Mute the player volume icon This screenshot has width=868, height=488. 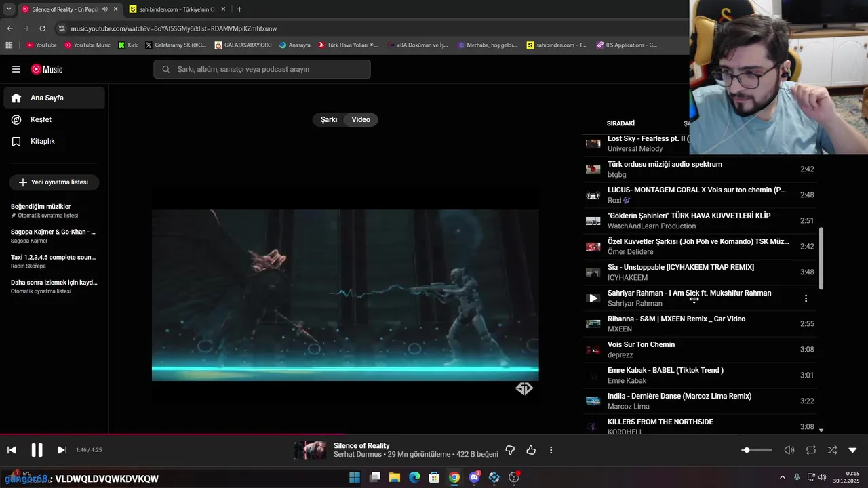(789, 450)
